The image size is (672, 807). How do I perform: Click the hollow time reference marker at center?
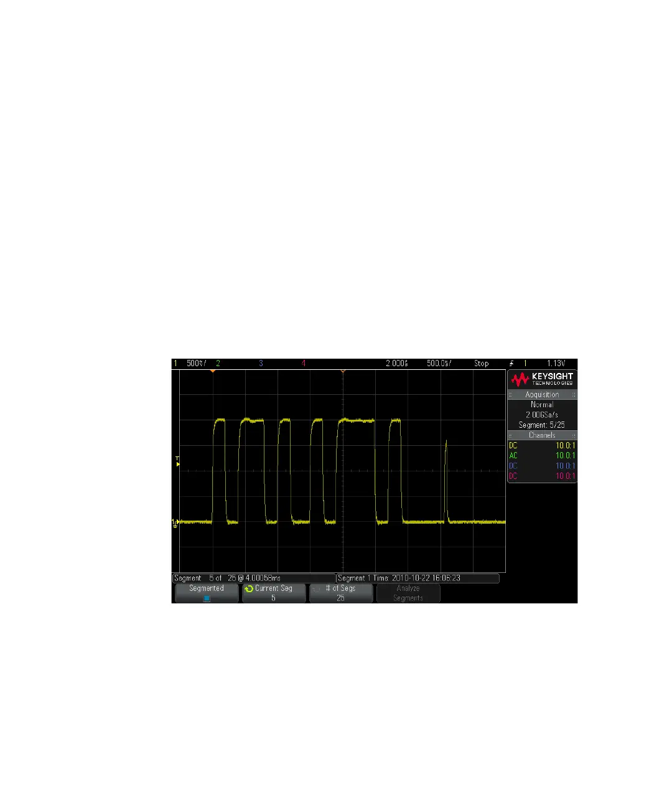(x=343, y=372)
